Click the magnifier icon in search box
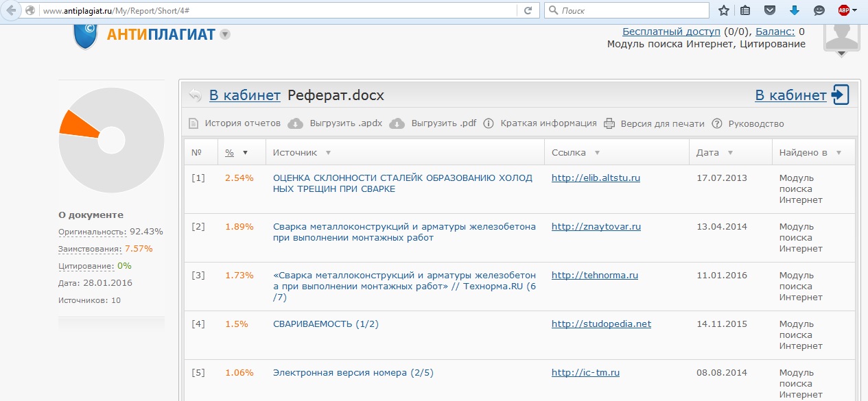 pos(553,10)
